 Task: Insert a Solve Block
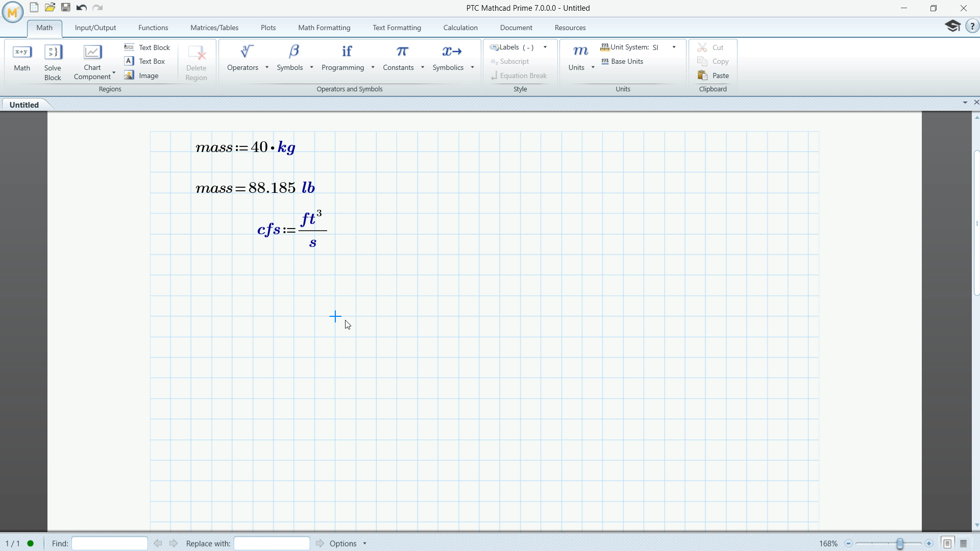[53, 63]
